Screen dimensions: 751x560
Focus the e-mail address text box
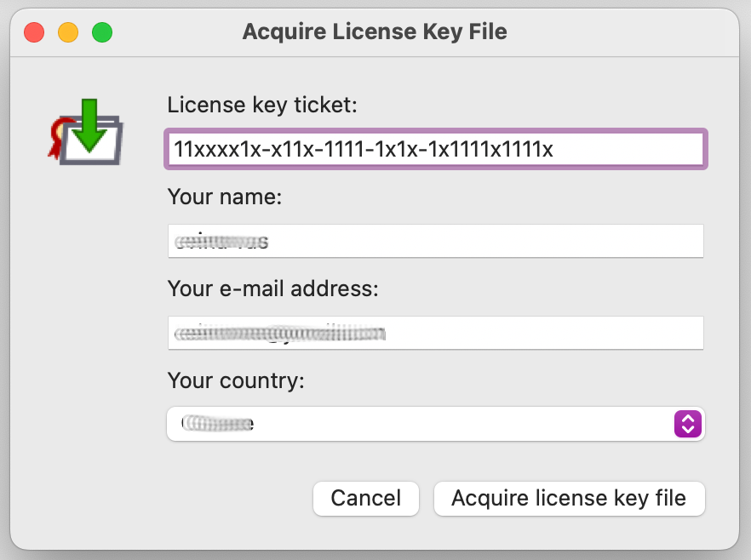435,333
